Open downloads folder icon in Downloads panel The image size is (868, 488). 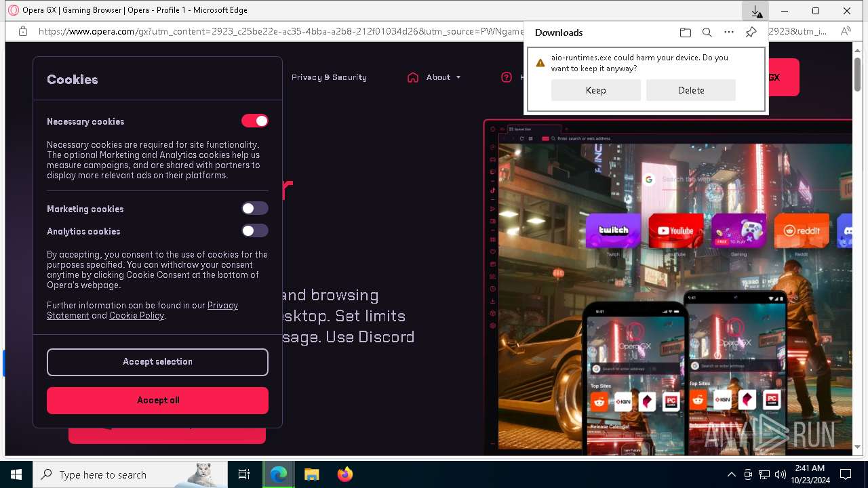click(686, 33)
